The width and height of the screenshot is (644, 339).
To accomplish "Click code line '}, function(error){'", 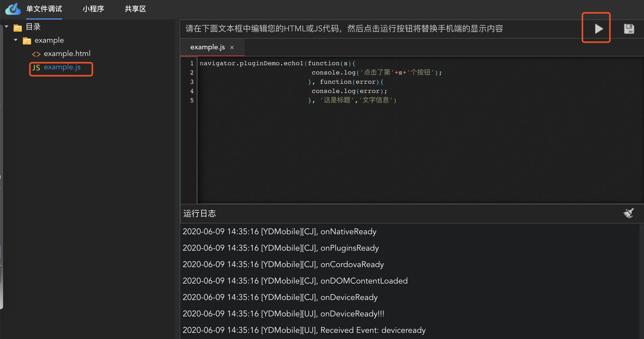I will 346,82.
